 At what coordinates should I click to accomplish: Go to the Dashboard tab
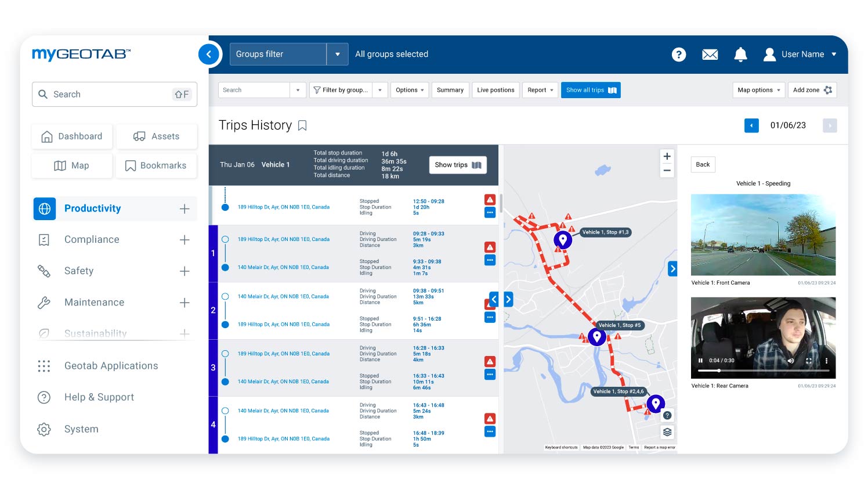pos(73,136)
